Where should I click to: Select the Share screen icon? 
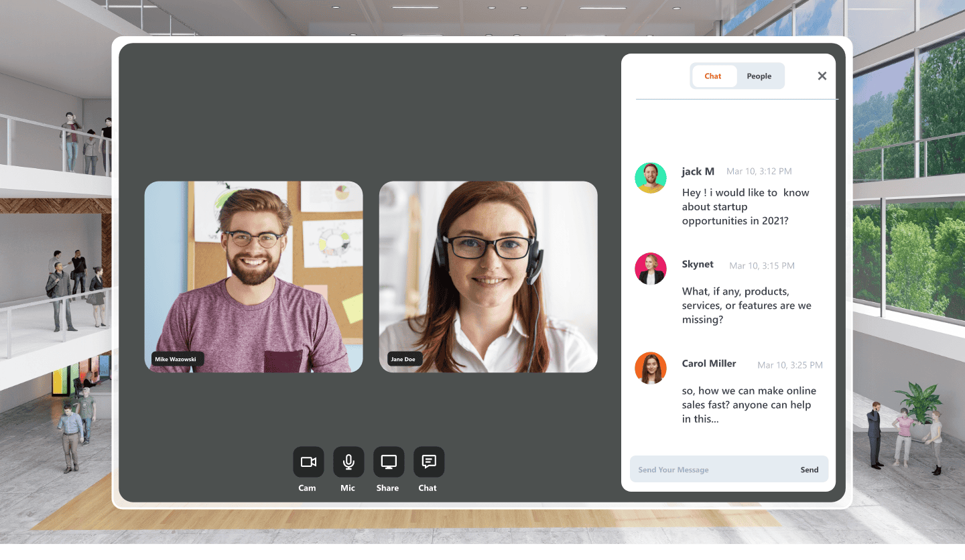pos(387,462)
